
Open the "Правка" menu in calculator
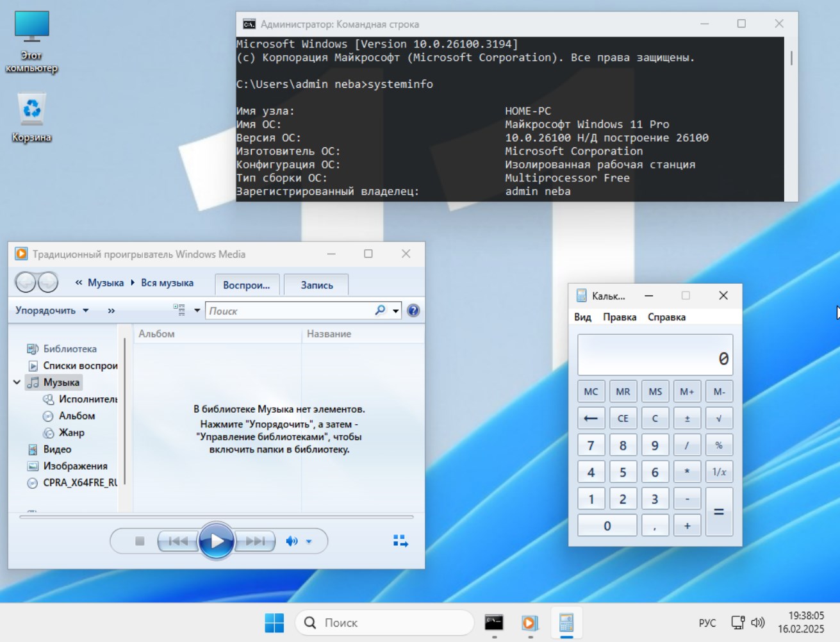coord(620,317)
